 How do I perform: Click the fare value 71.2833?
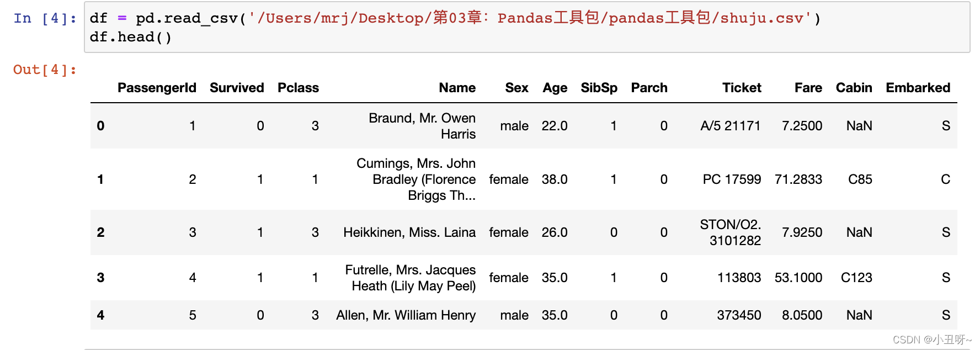click(x=798, y=179)
